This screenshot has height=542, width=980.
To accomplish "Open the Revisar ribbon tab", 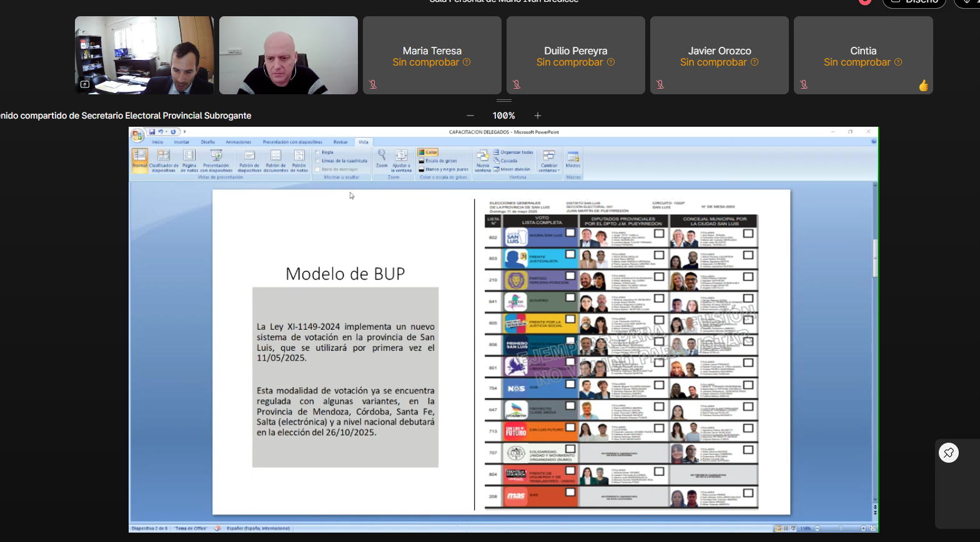I will pyautogui.click(x=340, y=142).
